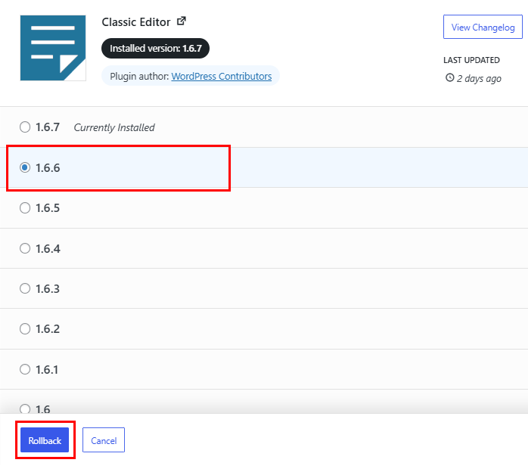Screen dimensions: 528x465
Task: Open Classic Editor external link icon
Action: [182, 21]
